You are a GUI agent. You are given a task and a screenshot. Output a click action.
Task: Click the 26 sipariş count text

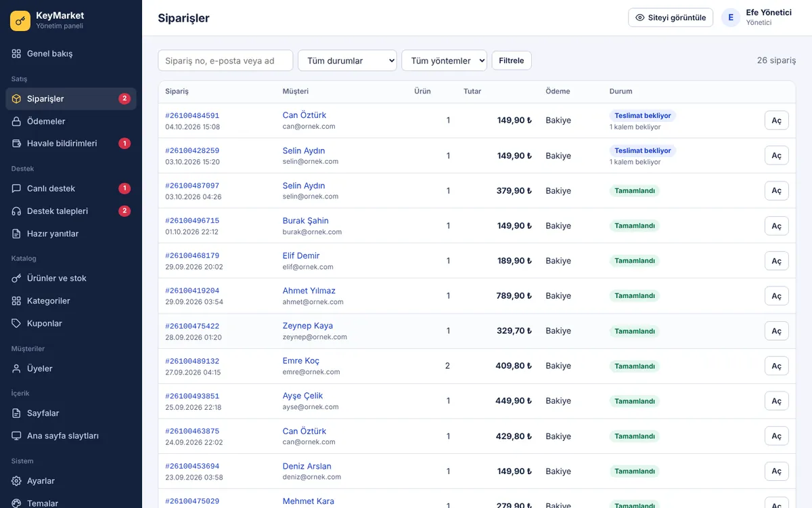(x=776, y=60)
